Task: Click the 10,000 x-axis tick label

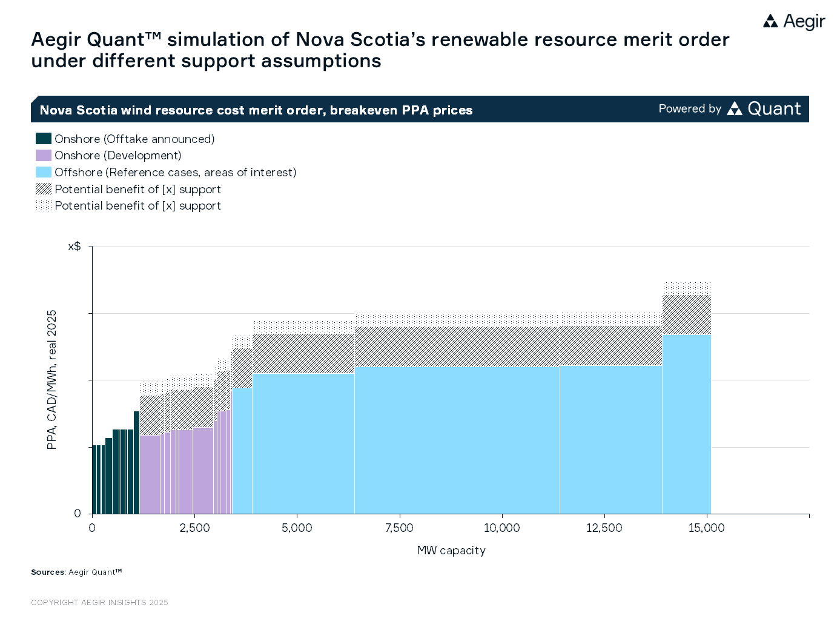Action: coord(501,528)
